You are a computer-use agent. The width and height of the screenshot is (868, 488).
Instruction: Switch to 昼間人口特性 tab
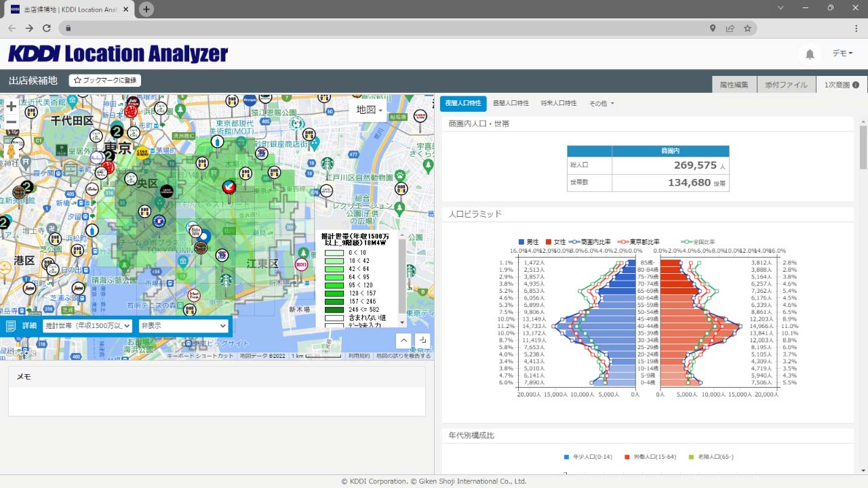[511, 104]
